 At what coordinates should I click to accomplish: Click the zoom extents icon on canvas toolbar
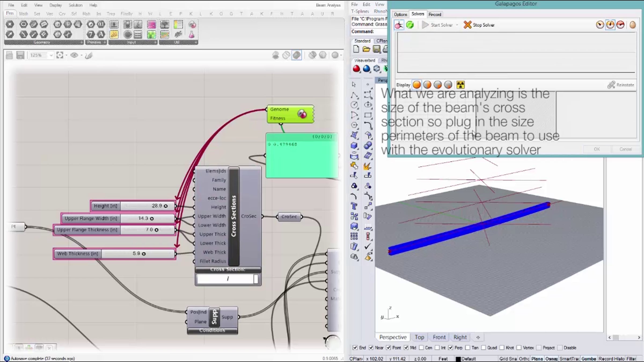click(60, 55)
